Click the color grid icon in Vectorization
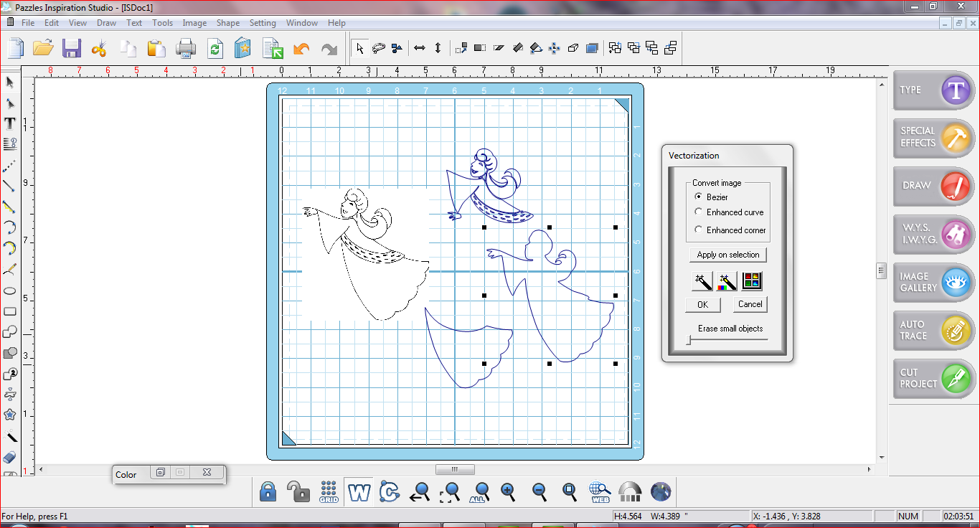This screenshot has height=528, width=980. point(752,280)
